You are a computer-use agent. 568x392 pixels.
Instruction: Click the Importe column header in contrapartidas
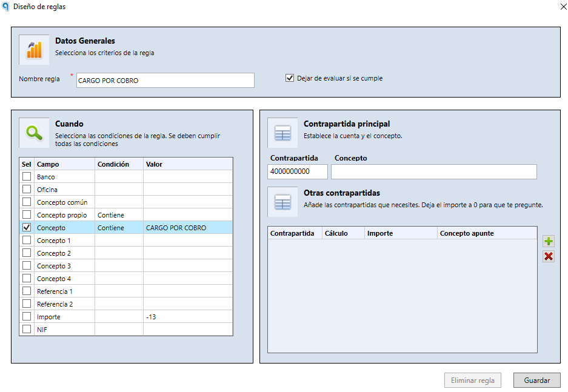pos(401,233)
